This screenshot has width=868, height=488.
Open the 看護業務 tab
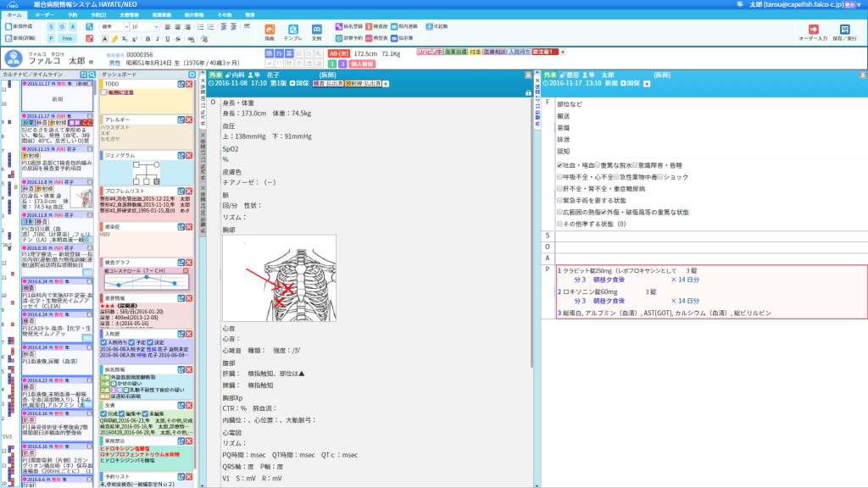tap(162, 15)
